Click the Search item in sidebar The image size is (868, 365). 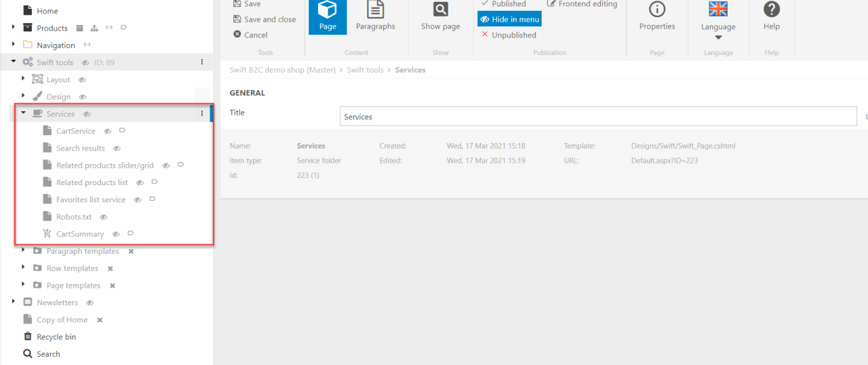[47, 353]
